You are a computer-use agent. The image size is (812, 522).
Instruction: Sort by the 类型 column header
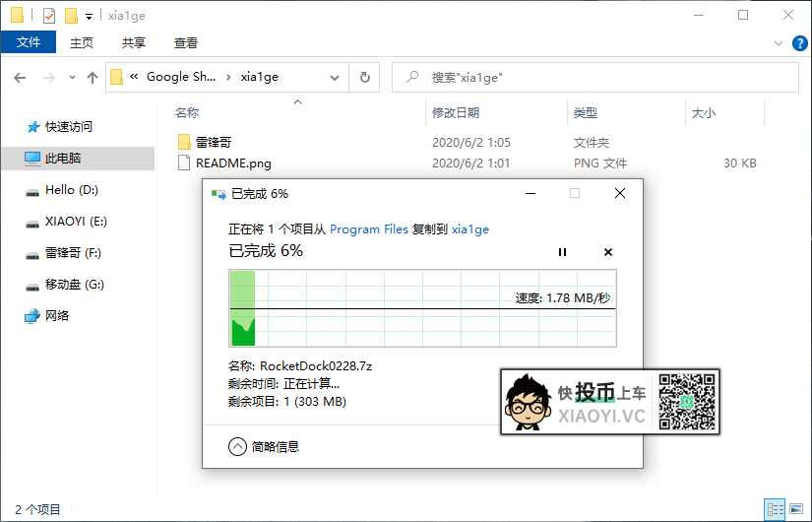coord(586,112)
